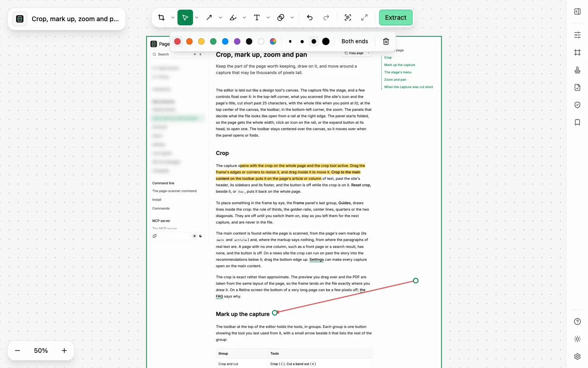The image size is (588, 368).
Task: Open Help from the question mark icon
Action: (577, 322)
